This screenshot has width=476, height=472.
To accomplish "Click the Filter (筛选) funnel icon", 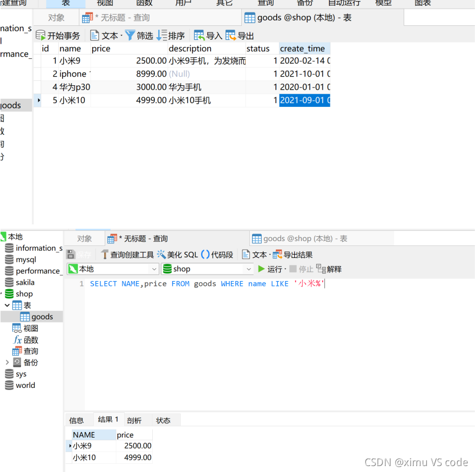I will point(130,36).
